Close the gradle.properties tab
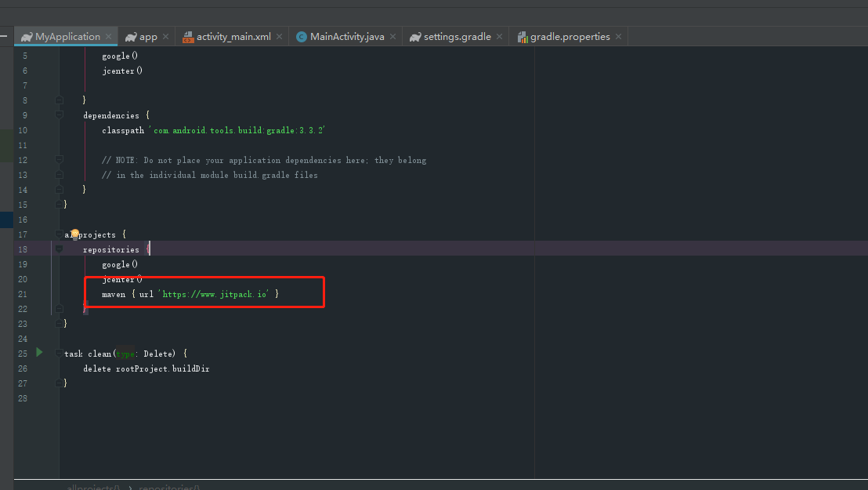The width and height of the screenshot is (868, 490). (618, 36)
